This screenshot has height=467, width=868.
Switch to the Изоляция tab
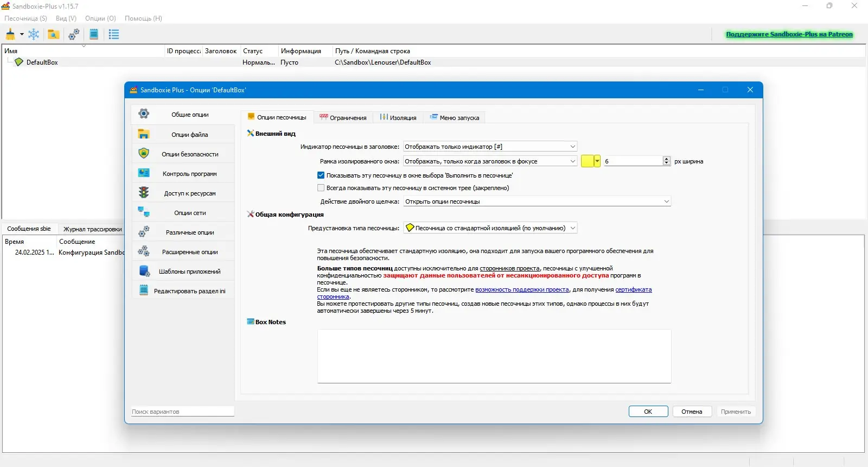(398, 117)
